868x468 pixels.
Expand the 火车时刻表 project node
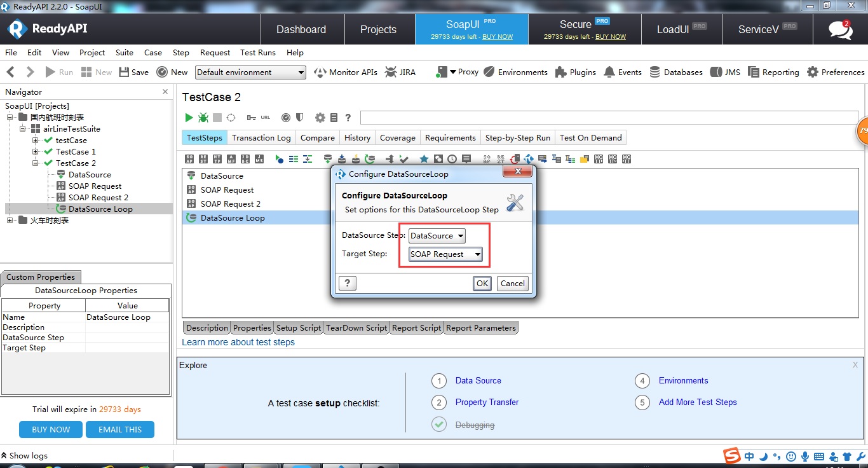[10, 221]
